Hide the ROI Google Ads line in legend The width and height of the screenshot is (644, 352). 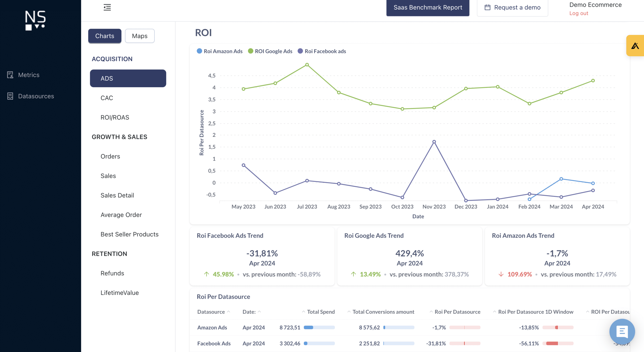(270, 51)
